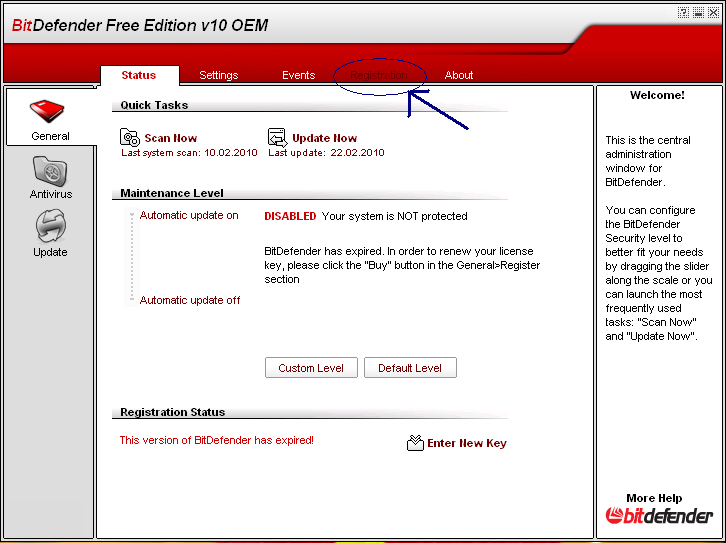Screen dimensions: 726x543
Task: Switch to the Status tab
Action: tap(138, 75)
